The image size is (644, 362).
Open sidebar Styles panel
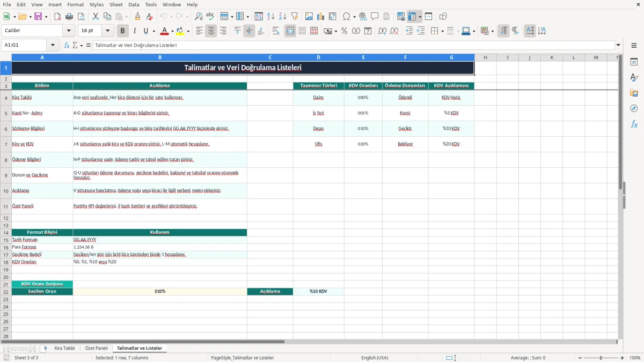coord(634,78)
